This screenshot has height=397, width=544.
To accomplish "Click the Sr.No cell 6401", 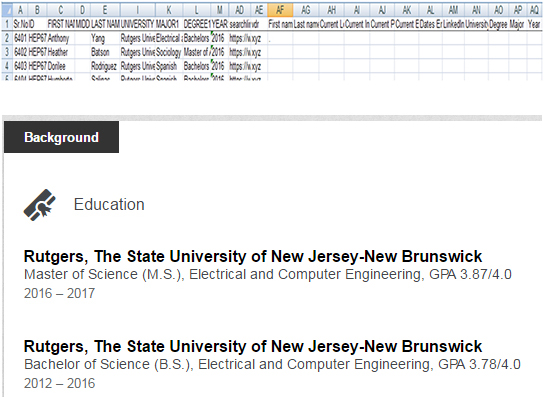I will click(20, 38).
